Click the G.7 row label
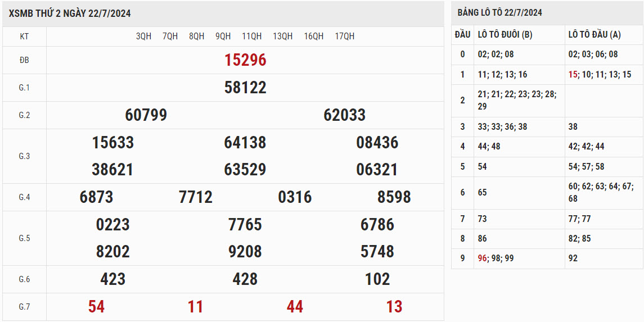Image resolution: width=644 pixels, height=322 pixels. [x=24, y=307]
